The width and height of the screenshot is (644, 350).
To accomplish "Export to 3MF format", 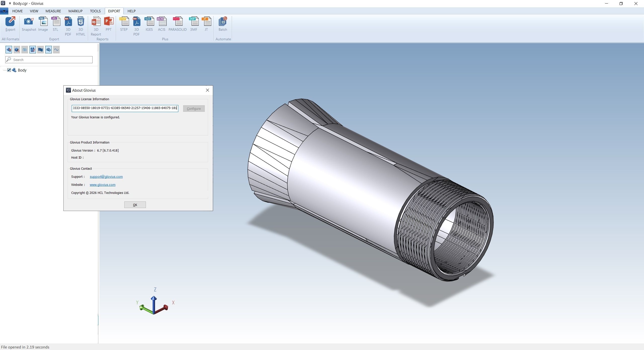I will (x=194, y=24).
